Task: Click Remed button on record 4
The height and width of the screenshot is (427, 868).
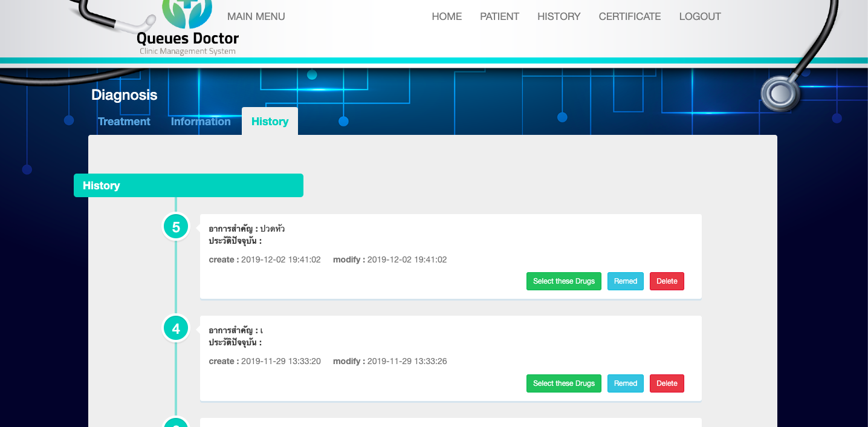Action: [x=625, y=383]
